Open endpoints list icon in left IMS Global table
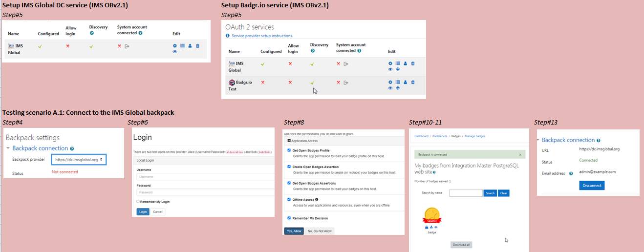 tap(182, 46)
